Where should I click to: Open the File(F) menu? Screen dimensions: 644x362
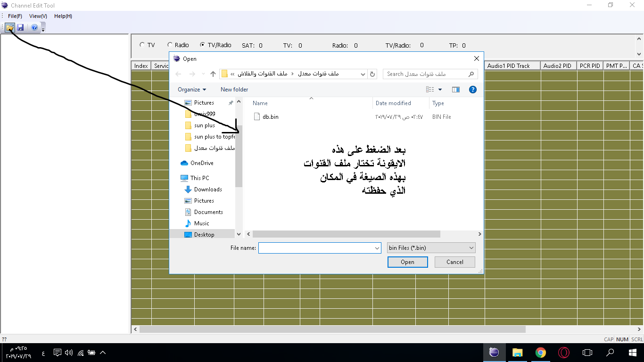(x=15, y=16)
